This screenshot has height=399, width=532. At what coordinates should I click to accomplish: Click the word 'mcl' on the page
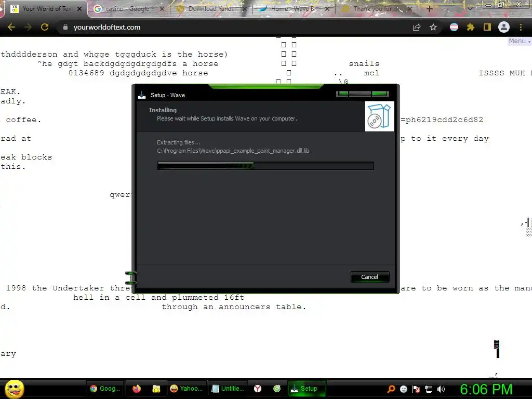pyautogui.click(x=371, y=73)
